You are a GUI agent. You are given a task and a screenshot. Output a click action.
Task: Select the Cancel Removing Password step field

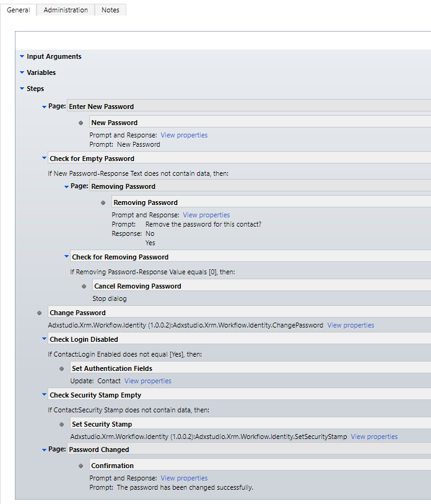(261, 286)
